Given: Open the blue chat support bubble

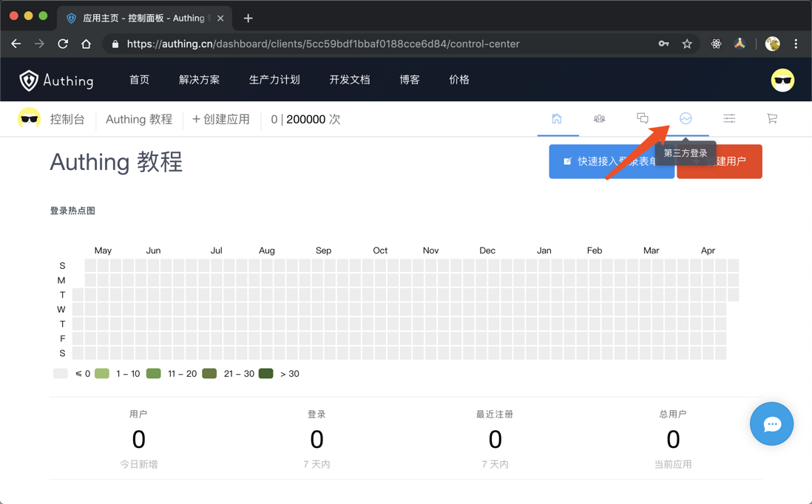Looking at the screenshot, I should [771, 423].
